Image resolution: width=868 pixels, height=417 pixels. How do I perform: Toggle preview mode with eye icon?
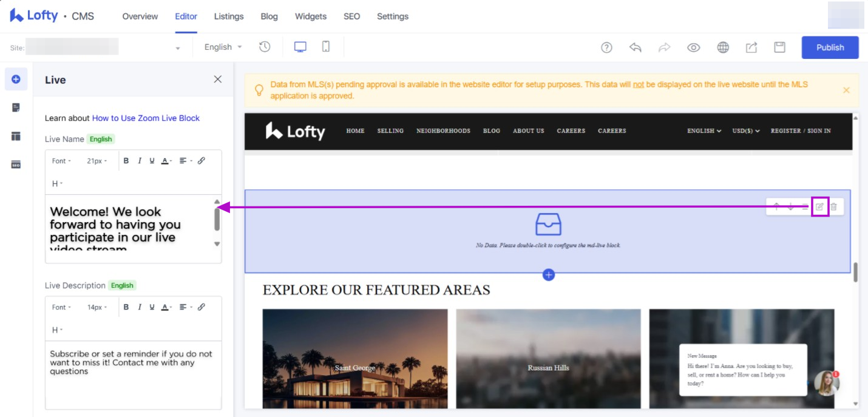pos(694,47)
